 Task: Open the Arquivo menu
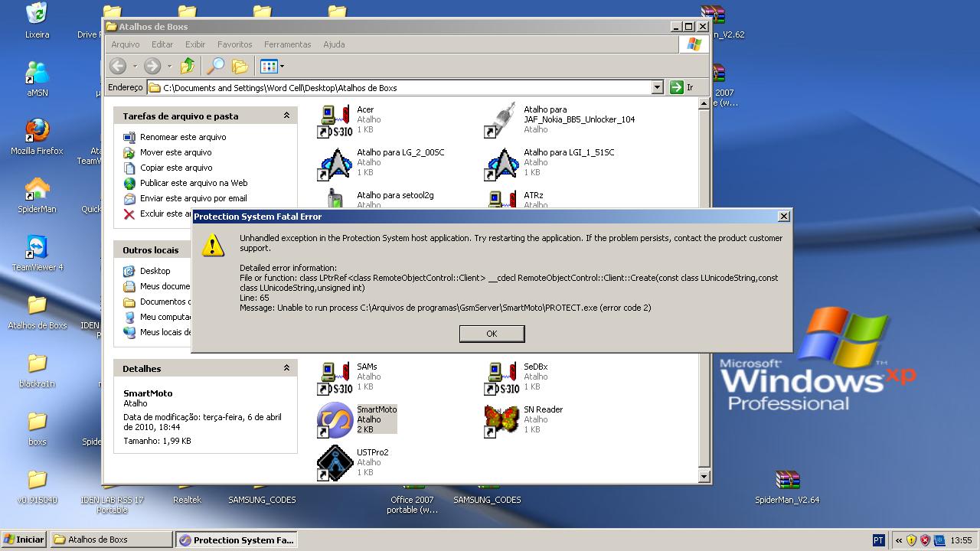[x=126, y=44]
